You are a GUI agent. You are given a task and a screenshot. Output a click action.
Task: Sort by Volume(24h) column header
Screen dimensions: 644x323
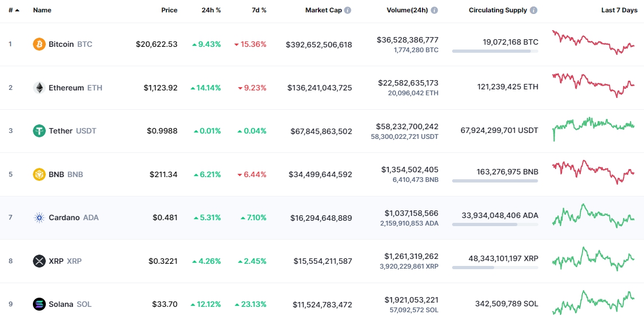[407, 10]
